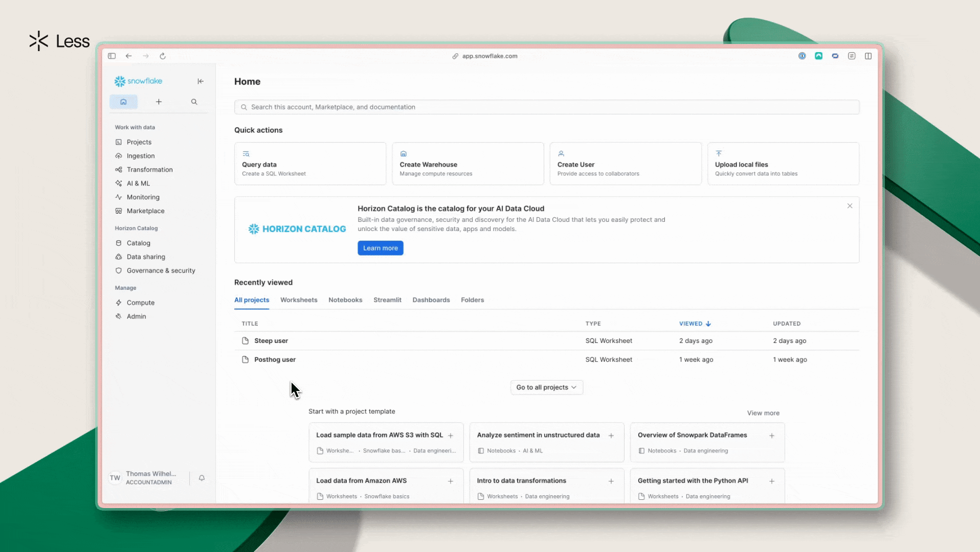The width and height of the screenshot is (980, 552).
Task: Open the Create User quick action
Action: point(626,164)
